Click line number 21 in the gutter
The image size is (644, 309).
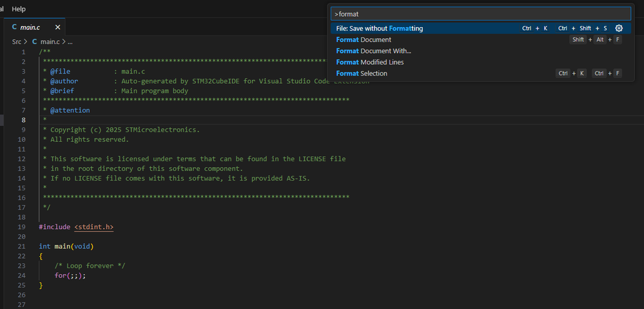point(21,246)
